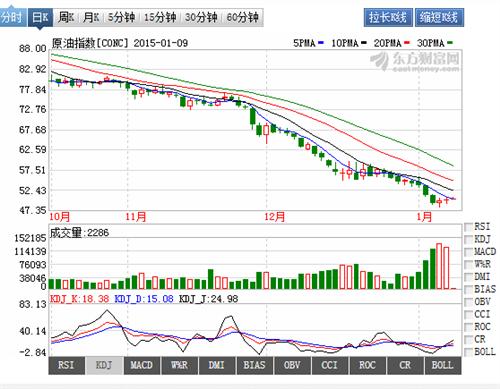The image size is (500, 389).
Task: Tick the BIAS checkbox
Action: (x=468, y=289)
